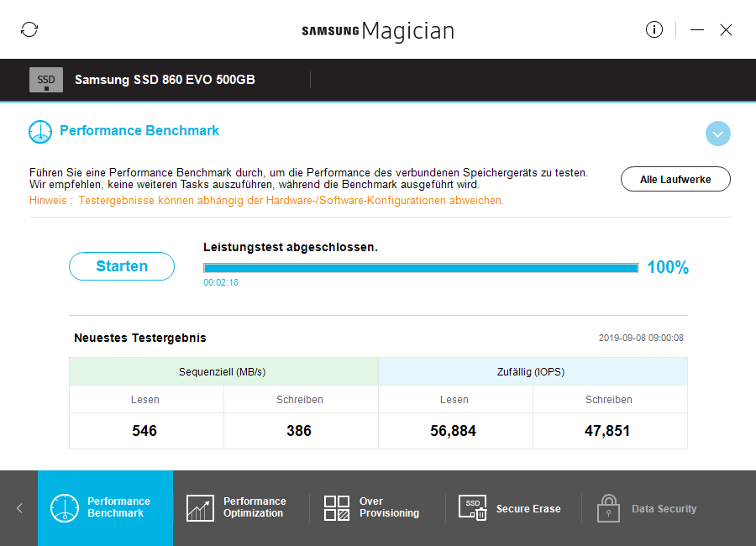Screen dimensions: 756x546
Task: Start the benchmark with Starten button
Action: pos(122,266)
